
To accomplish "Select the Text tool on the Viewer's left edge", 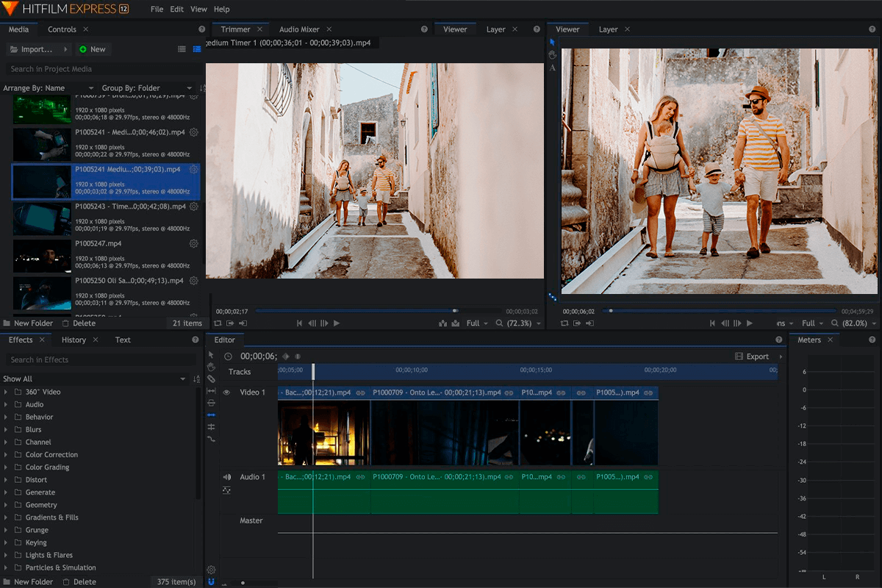I will [x=552, y=67].
